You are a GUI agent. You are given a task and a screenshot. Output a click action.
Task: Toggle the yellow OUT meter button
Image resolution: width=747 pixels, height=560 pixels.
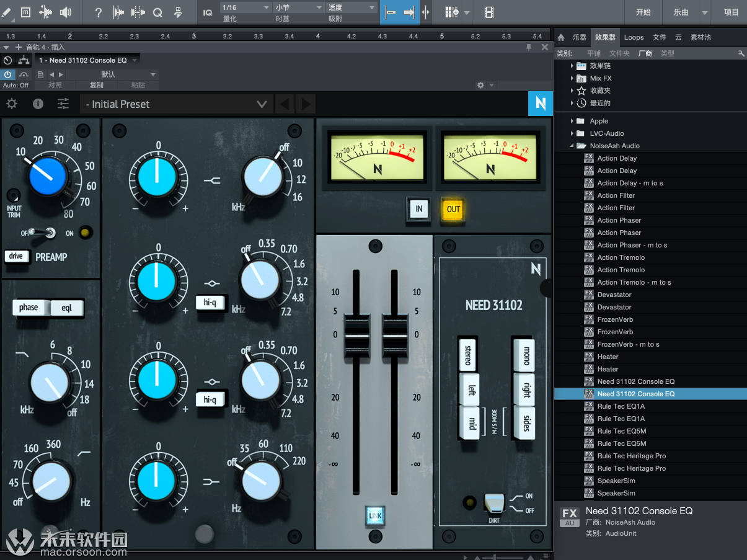pyautogui.click(x=454, y=209)
